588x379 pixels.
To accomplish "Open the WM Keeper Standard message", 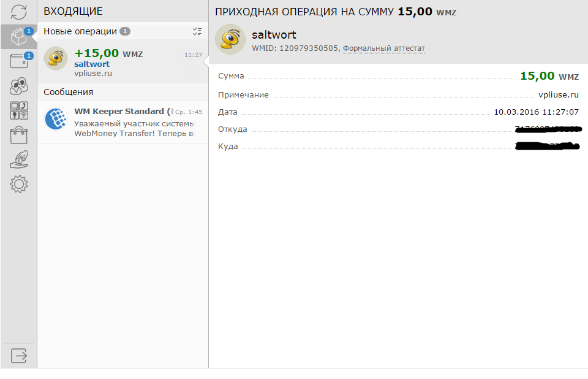I will (x=123, y=122).
